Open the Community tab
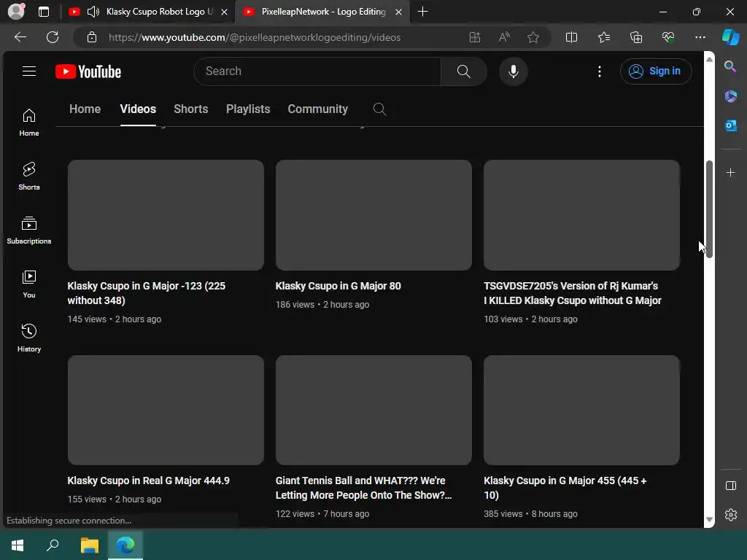 pos(318,109)
